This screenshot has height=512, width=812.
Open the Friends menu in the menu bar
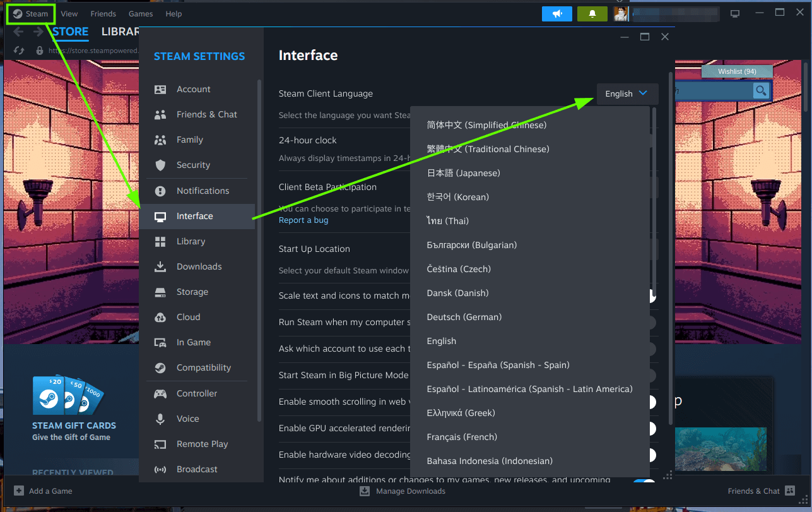[103, 14]
